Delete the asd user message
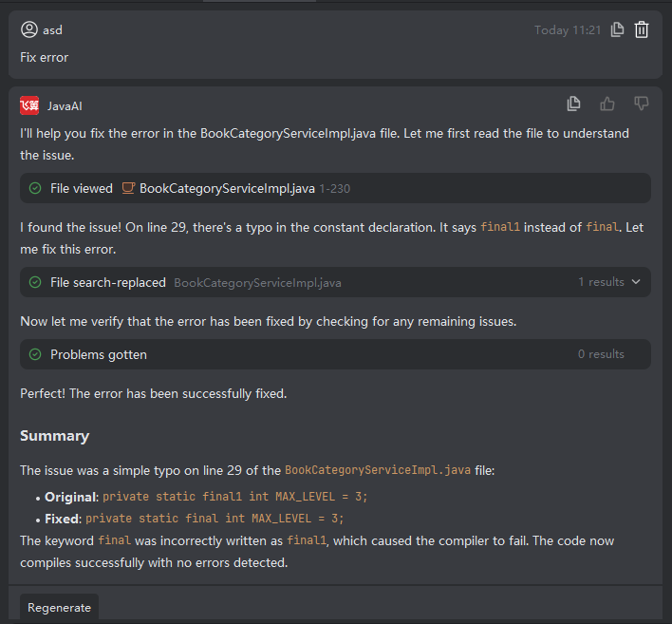This screenshot has width=672, height=624. click(x=642, y=29)
